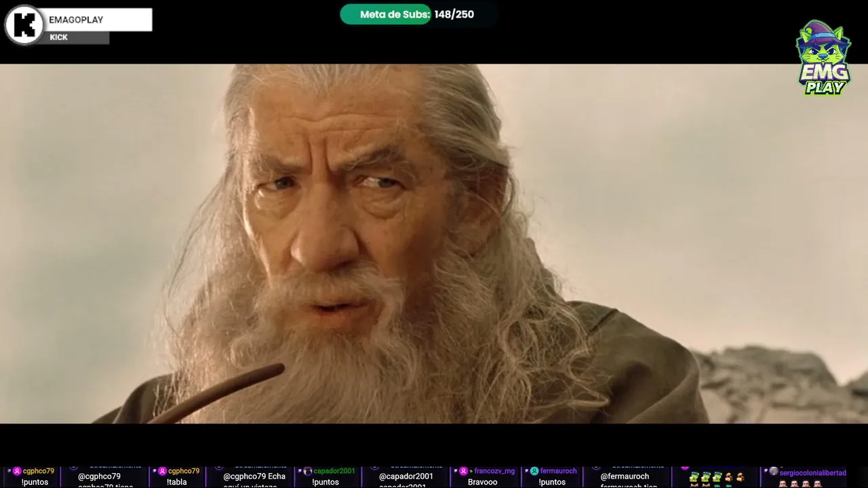868x488 pixels.
Task: Click the sergiocolonialibertad username
Action: pos(813,472)
